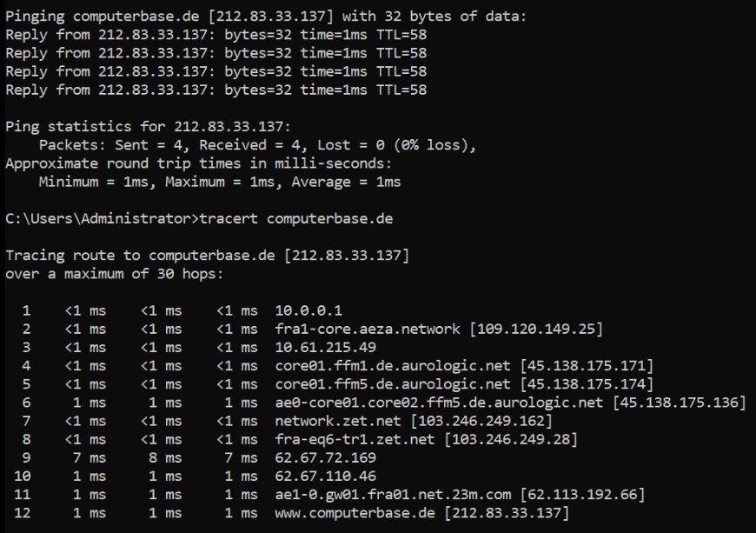Click the Tracing route to computerbase.de line
The height and width of the screenshot is (533, 756).
[x=208, y=255]
